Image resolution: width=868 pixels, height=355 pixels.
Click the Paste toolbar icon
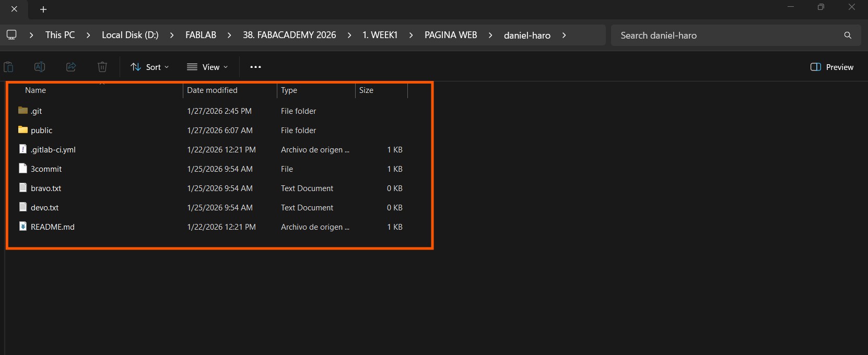click(8, 67)
